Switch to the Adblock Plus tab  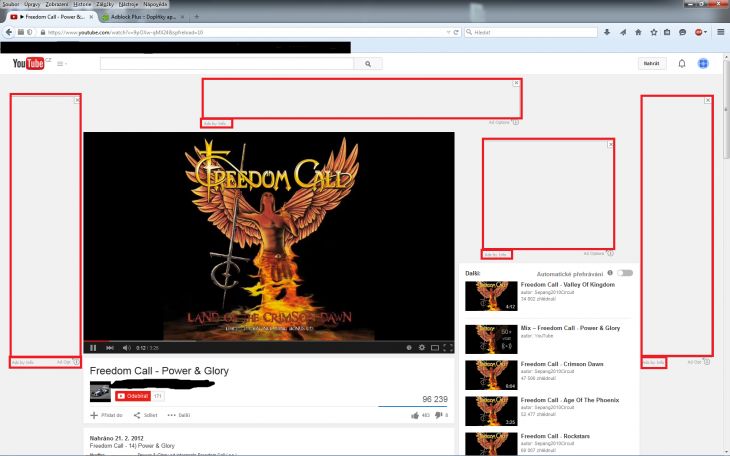click(143, 17)
